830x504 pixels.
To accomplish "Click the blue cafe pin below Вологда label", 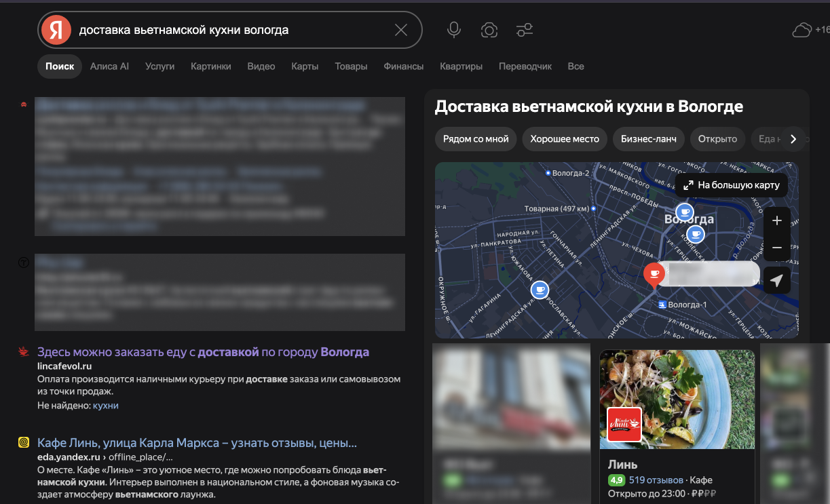I will point(696,235).
